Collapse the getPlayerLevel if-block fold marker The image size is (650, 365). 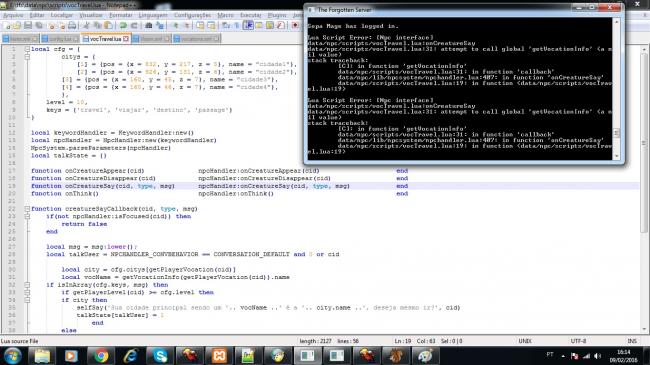27,292
